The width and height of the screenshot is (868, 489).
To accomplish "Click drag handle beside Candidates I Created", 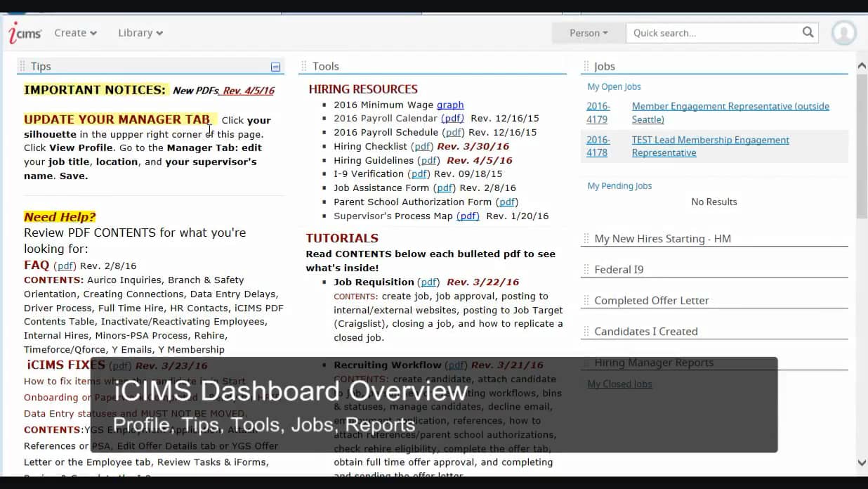I will (586, 331).
